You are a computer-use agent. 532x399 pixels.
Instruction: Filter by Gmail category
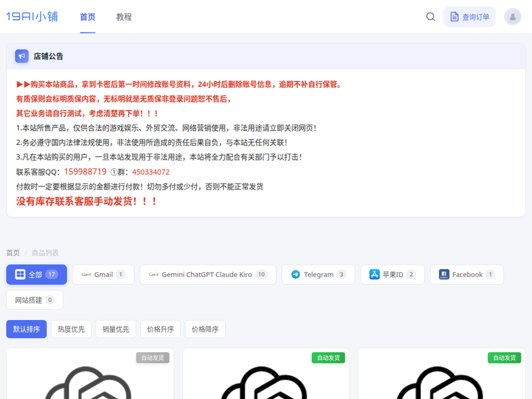pos(104,275)
